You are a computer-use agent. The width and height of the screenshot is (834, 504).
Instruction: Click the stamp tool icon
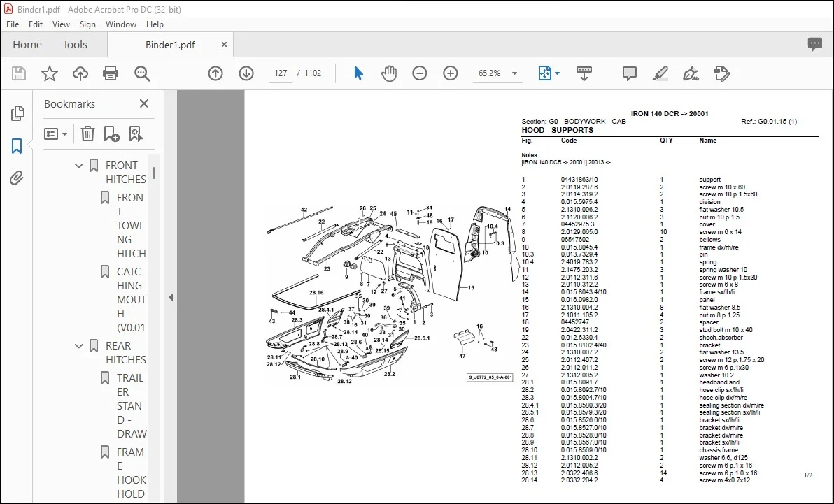click(722, 73)
